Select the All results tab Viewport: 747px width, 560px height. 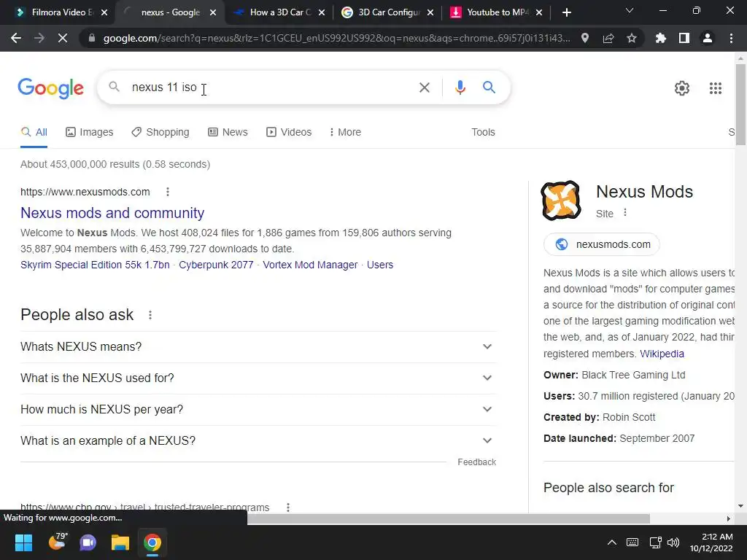(34, 133)
